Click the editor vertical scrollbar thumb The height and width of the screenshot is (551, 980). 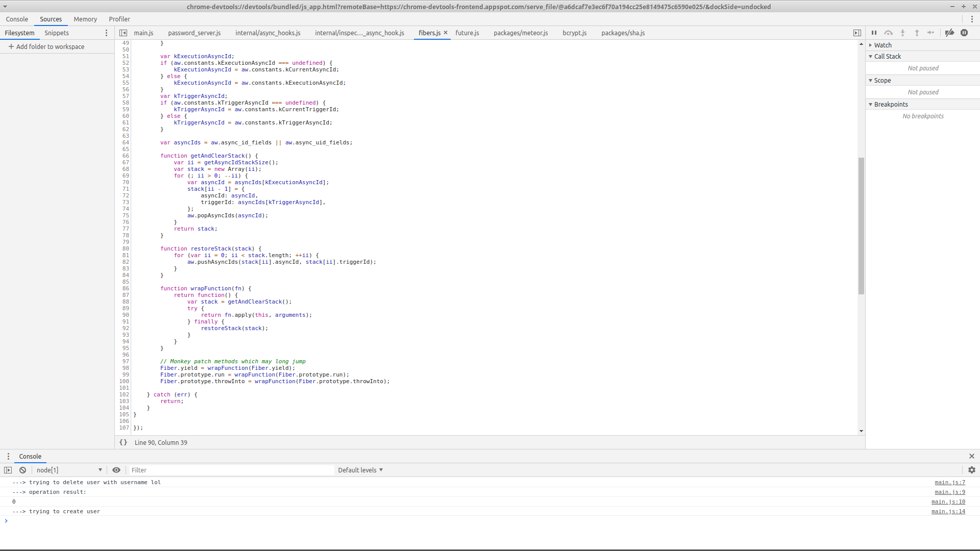pyautogui.click(x=861, y=226)
